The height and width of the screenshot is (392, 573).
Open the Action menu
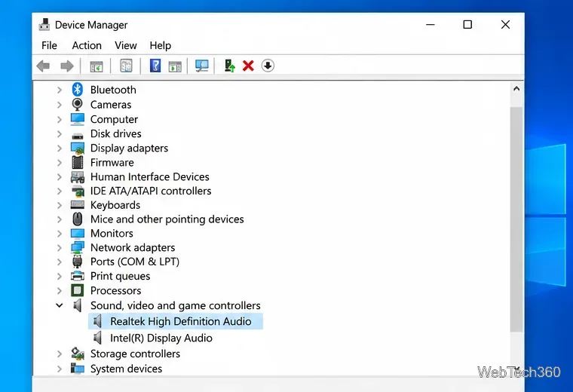pyautogui.click(x=87, y=45)
